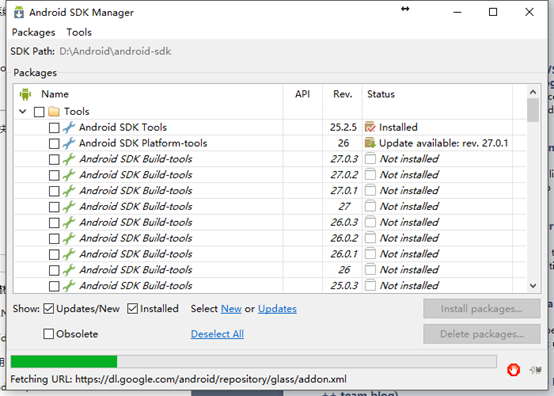Click wrench icon of Build-tools rev 27.0.2

click(x=69, y=175)
